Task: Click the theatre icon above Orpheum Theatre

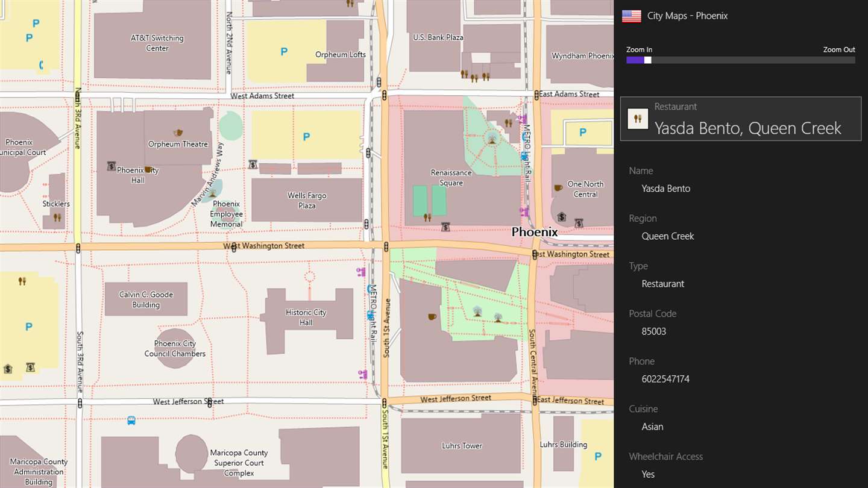Action: [x=177, y=132]
